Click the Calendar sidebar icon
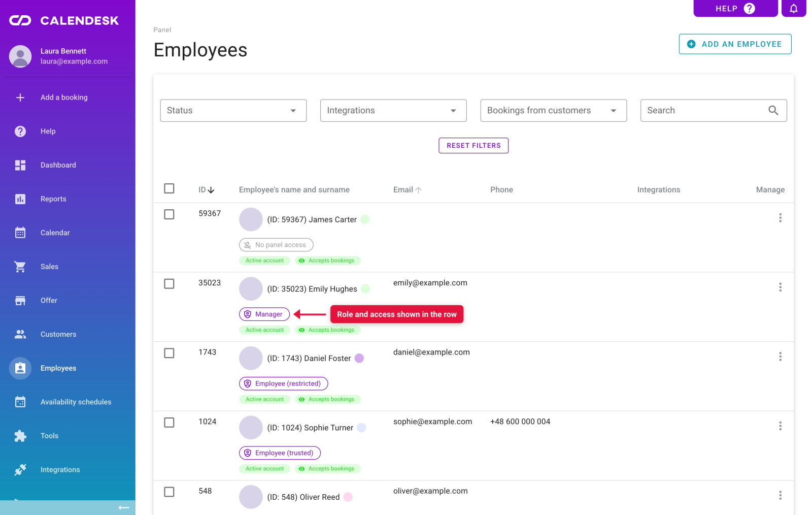 pos(20,233)
